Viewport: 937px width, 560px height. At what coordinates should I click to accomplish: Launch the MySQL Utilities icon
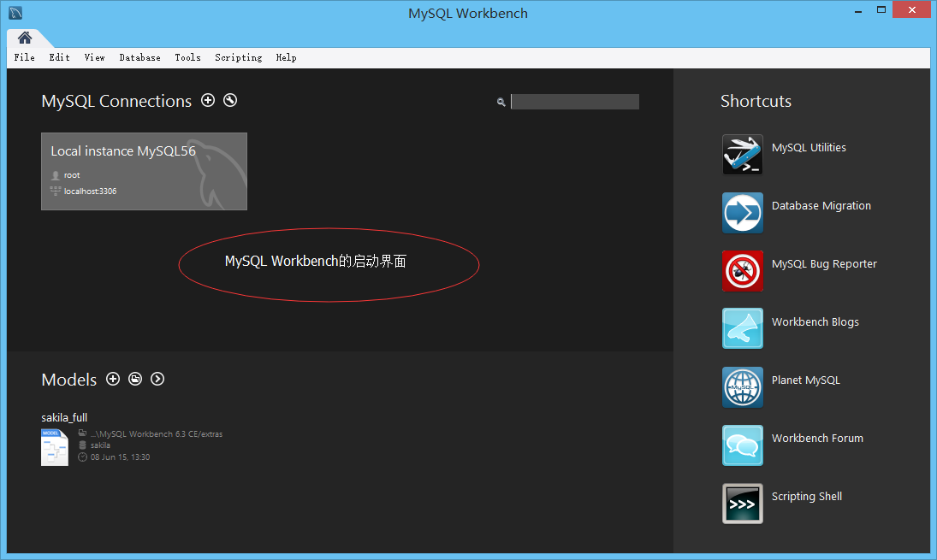point(743,155)
